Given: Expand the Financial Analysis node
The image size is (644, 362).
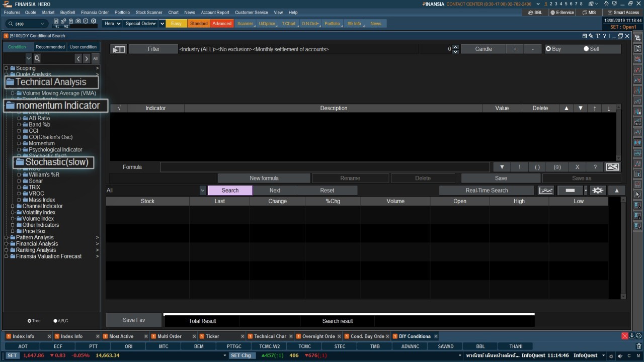Looking at the screenshot, I should coord(7,244).
